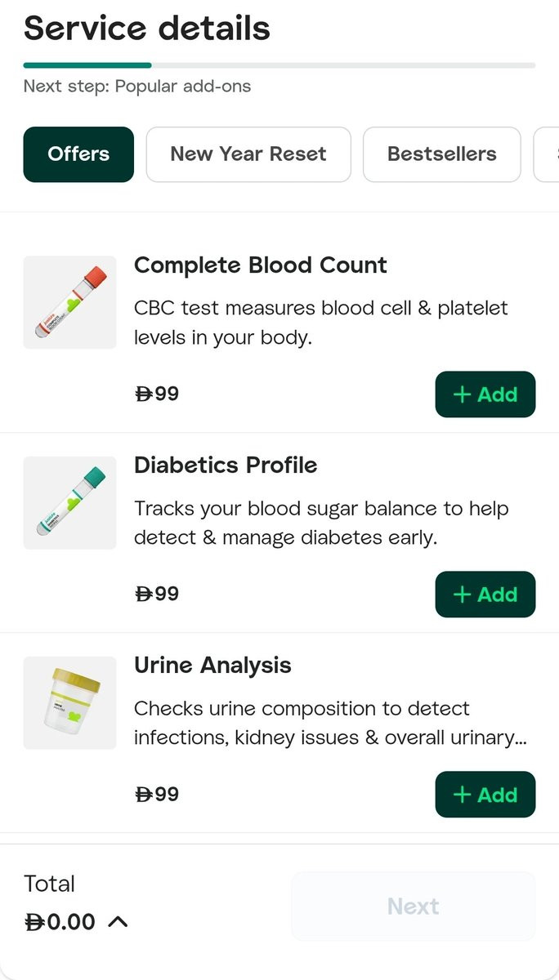559x980 pixels.
Task: Tap the Diabetics Profile tube image
Action: pos(69,502)
